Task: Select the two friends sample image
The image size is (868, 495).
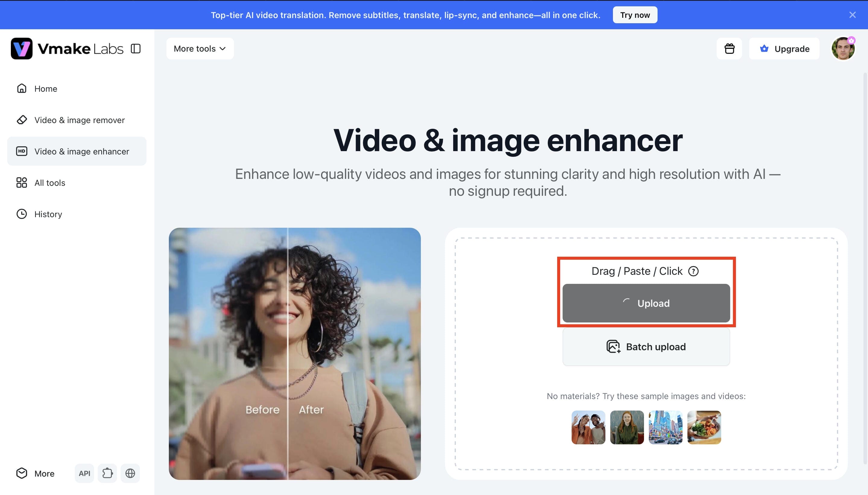Action: tap(589, 427)
